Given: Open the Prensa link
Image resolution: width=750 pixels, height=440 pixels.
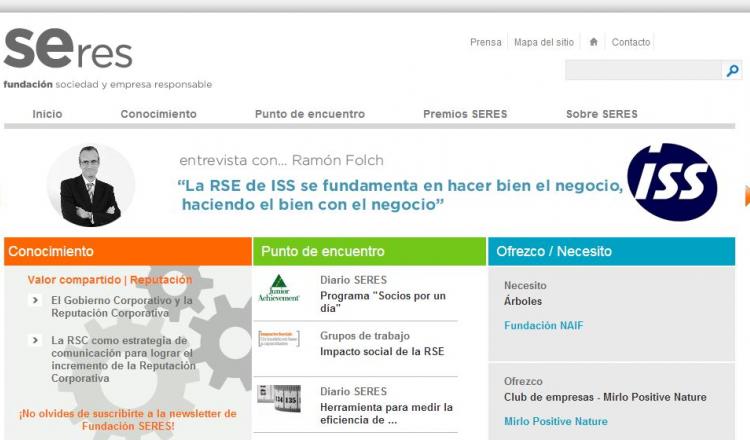Looking at the screenshot, I should tap(485, 42).
